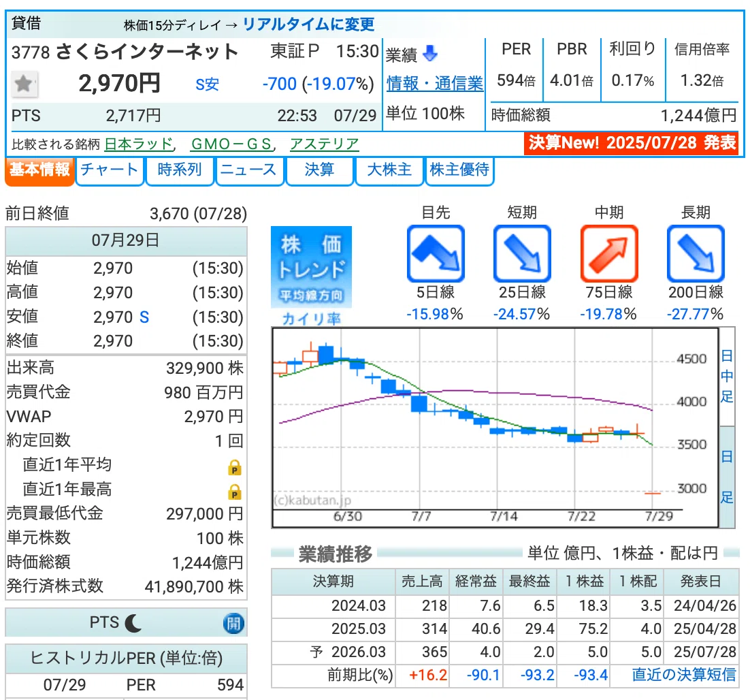The height and width of the screenshot is (700, 750).
Task: Click the 5日線 trend arrow icon
Action: [x=436, y=253]
